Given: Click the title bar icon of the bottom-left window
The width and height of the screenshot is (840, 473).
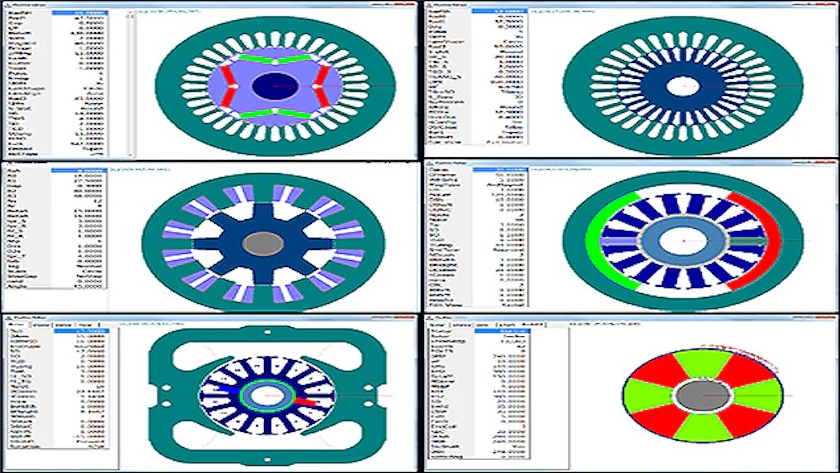Looking at the screenshot, I should tap(7, 317).
